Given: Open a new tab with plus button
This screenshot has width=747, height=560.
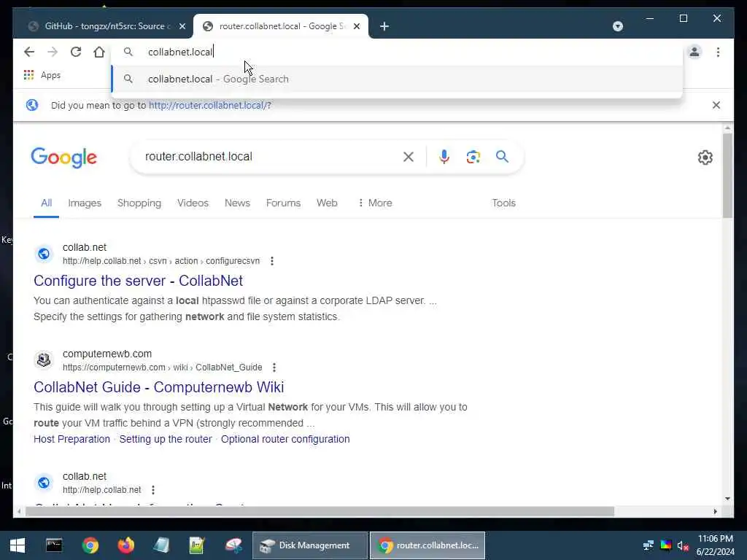Looking at the screenshot, I should (x=384, y=26).
